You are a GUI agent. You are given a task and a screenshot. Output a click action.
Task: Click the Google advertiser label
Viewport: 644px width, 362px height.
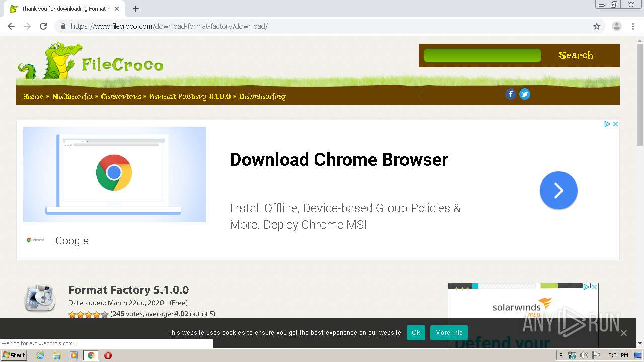[72, 241]
